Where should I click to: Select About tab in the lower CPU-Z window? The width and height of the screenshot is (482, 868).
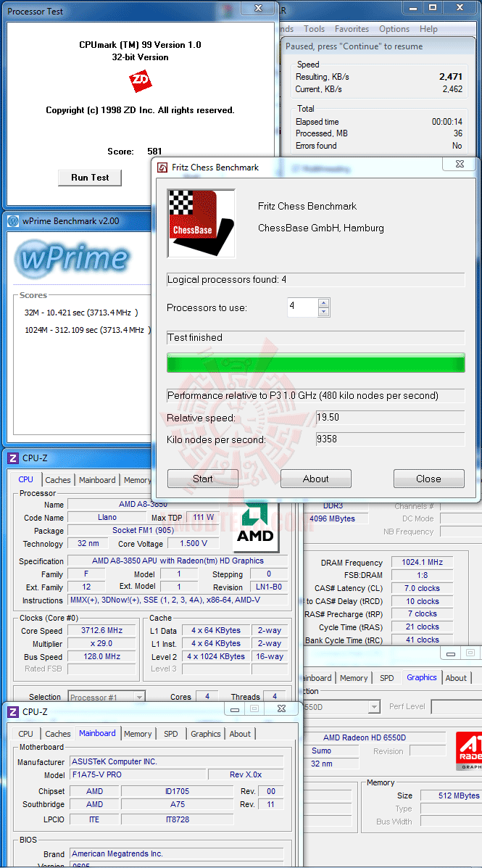240,733
